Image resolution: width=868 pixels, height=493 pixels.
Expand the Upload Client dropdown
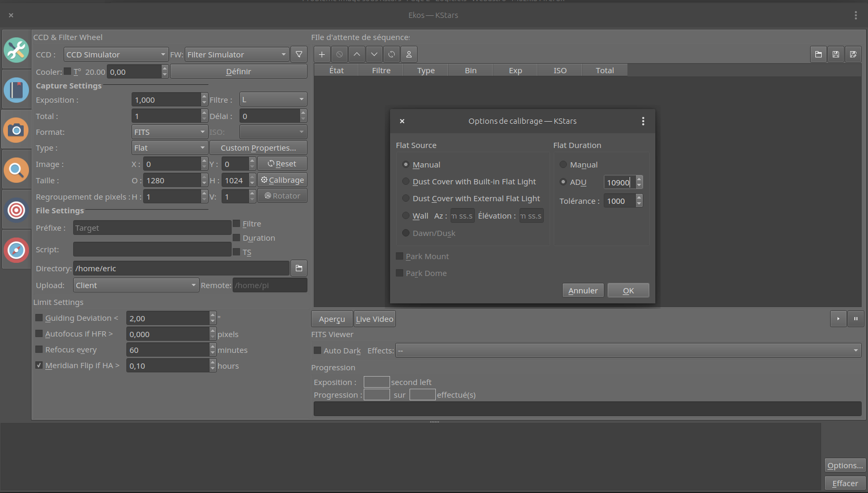pyautogui.click(x=136, y=285)
